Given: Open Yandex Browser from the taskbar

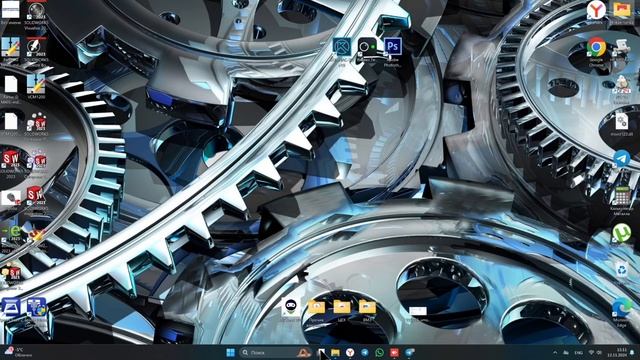Looking at the screenshot, I should pyautogui.click(x=350, y=352).
